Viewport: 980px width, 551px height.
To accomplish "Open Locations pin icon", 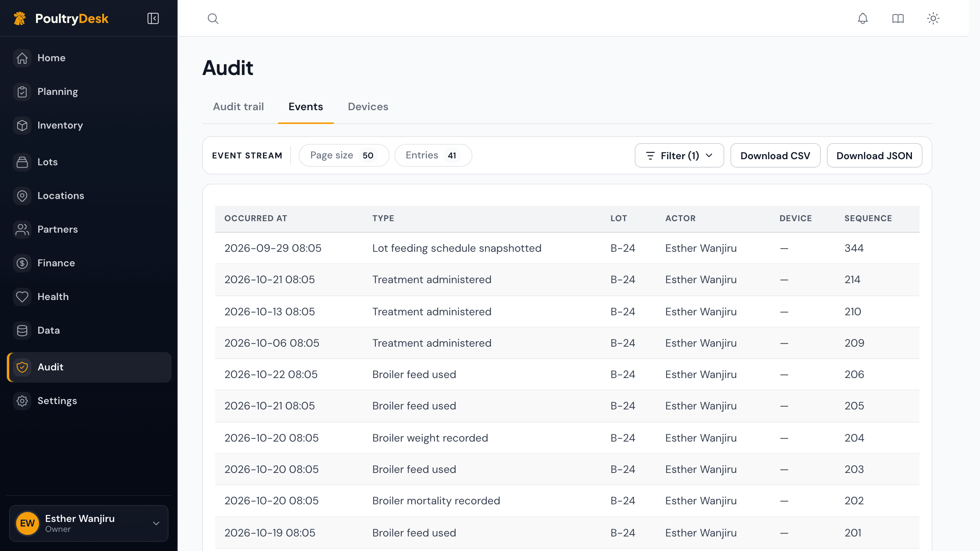I will tap(22, 196).
